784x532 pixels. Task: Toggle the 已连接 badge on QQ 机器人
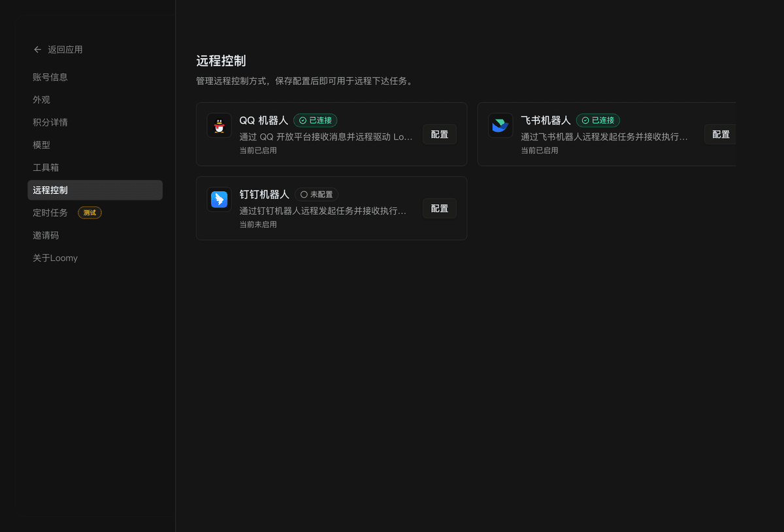click(316, 120)
